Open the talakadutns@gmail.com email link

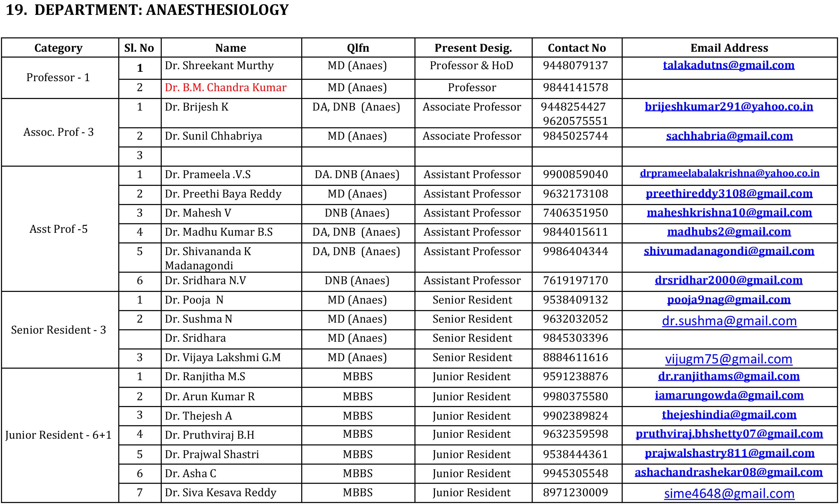729,65
